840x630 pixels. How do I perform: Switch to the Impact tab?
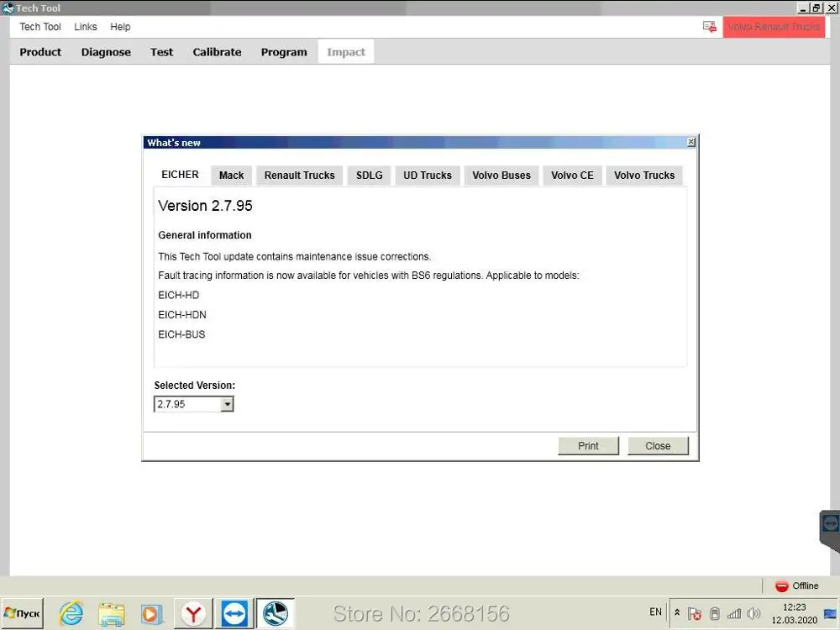(345, 52)
